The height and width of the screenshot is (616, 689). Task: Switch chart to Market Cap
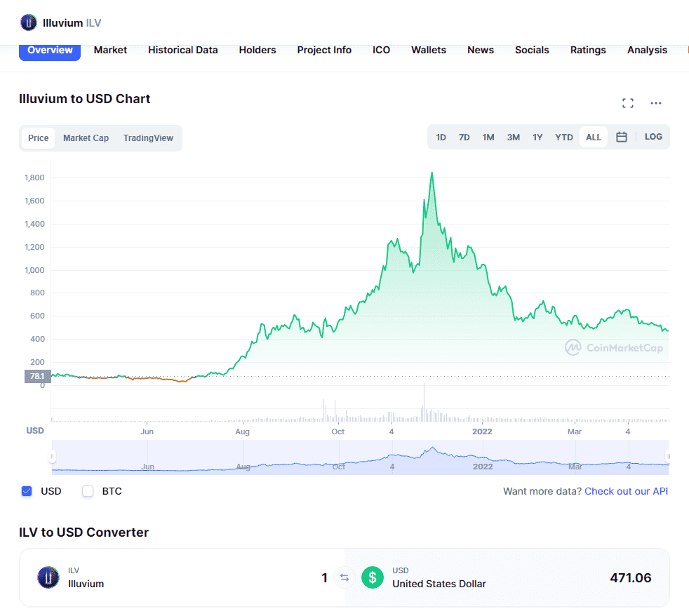pyautogui.click(x=86, y=138)
